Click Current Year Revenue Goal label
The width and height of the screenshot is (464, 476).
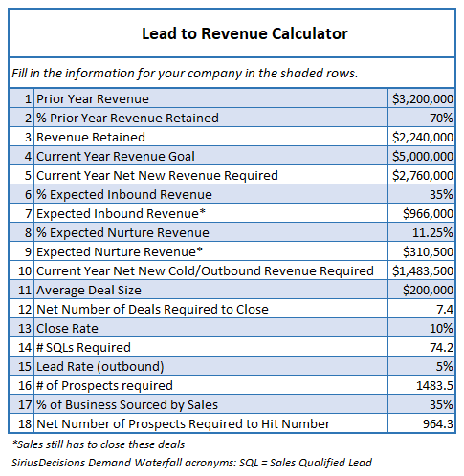click(116, 156)
